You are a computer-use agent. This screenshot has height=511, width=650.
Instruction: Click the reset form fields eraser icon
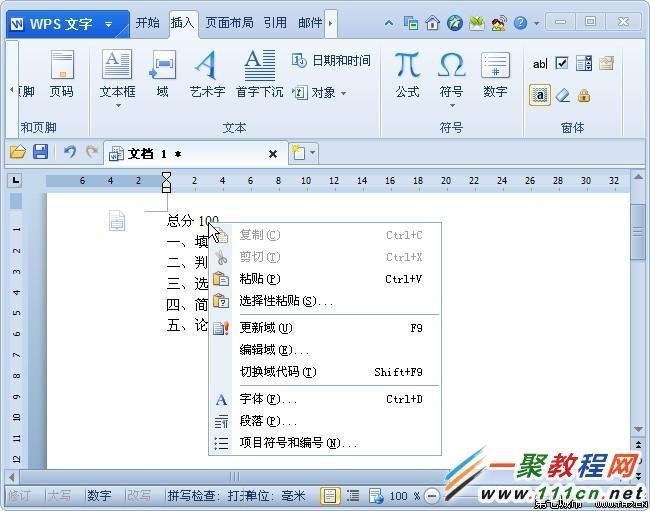click(x=563, y=95)
